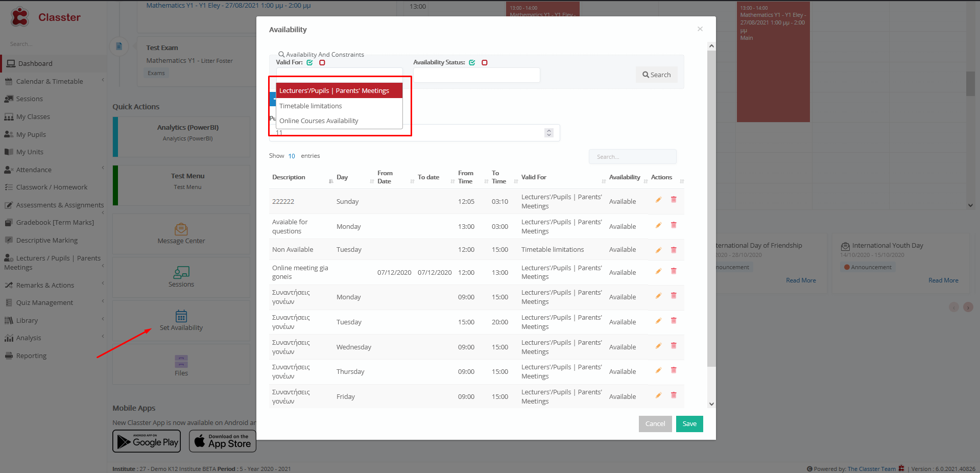980x473 pixels.
Task: Cancel the Availability dialog
Action: coord(655,423)
